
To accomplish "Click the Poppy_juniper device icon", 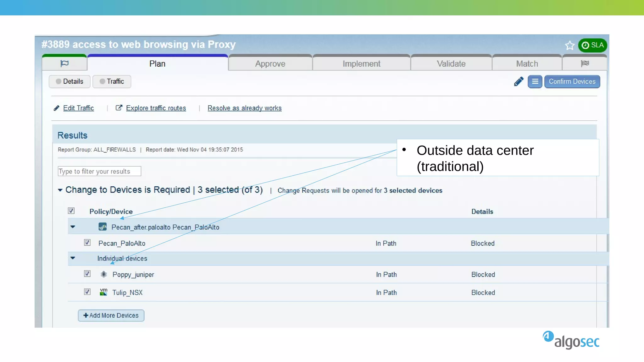I will (x=103, y=274).
